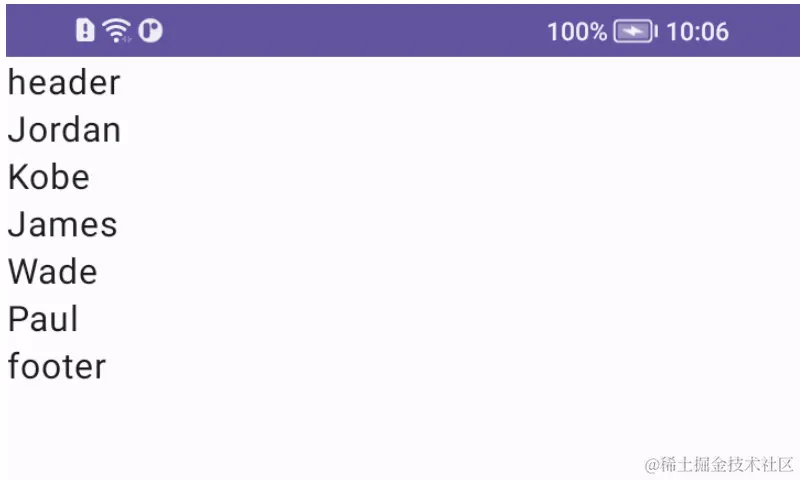Viewport: 800px width, 480px height.
Task: Select the header row
Action: [400, 83]
